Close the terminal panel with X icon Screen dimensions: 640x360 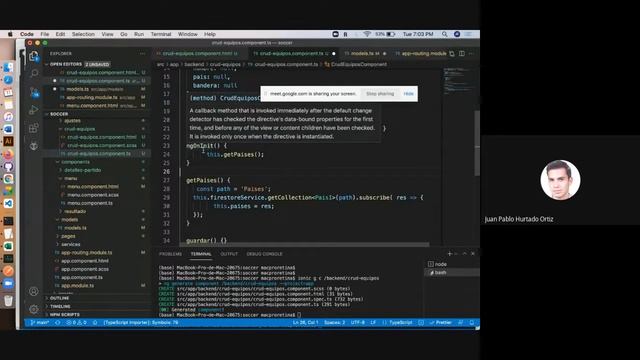tap(473, 253)
